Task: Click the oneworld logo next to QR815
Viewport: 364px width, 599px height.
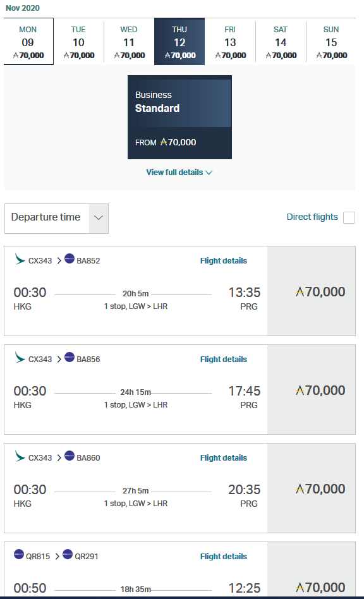Action: [x=19, y=554]
